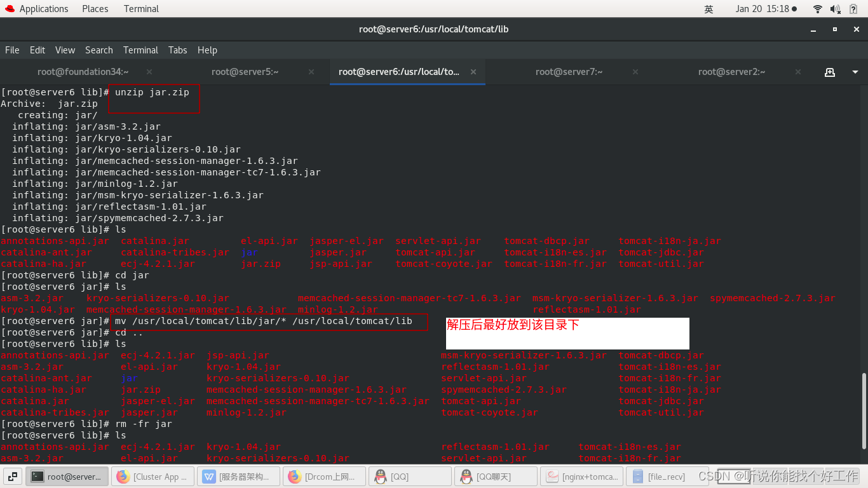Open the [nginx+tomca...] window from the taskbar

coord(582,476)
